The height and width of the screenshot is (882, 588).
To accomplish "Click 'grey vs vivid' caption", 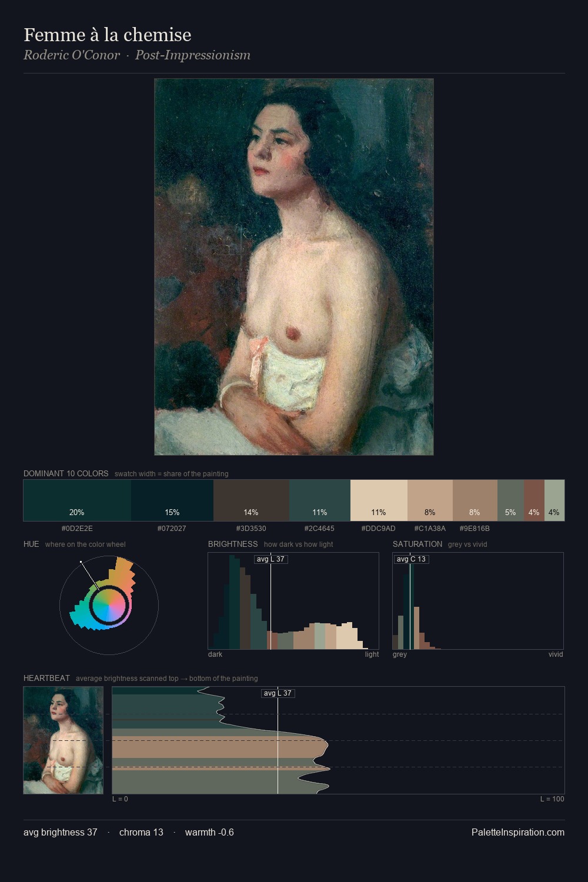I will (467, 544).
